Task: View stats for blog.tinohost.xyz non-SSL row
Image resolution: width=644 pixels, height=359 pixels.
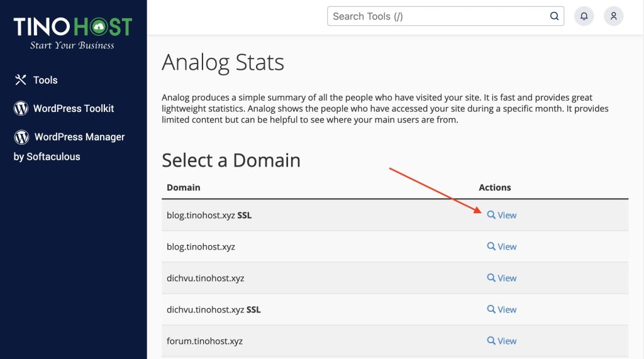Action: pyautogui.click(x=501, y=246)
